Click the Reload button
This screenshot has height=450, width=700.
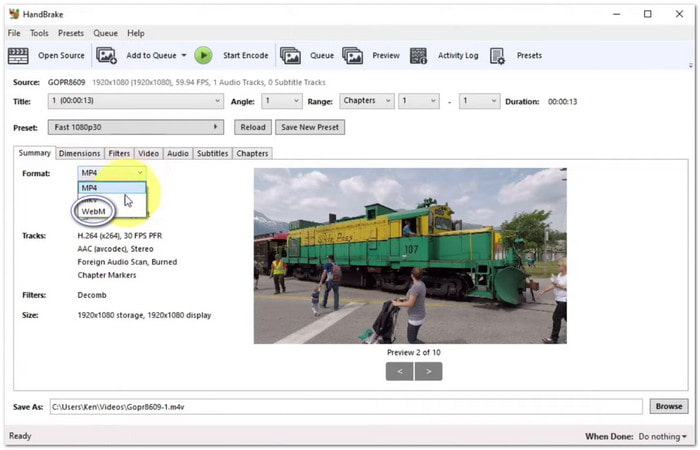(253, 127)
